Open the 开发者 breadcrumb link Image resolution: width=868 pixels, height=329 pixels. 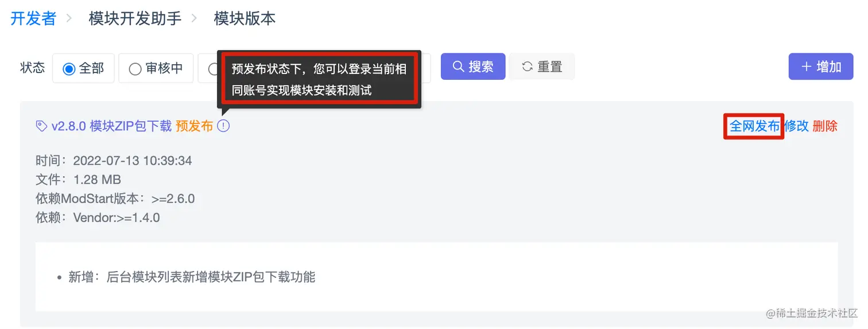tap(33, 18)
